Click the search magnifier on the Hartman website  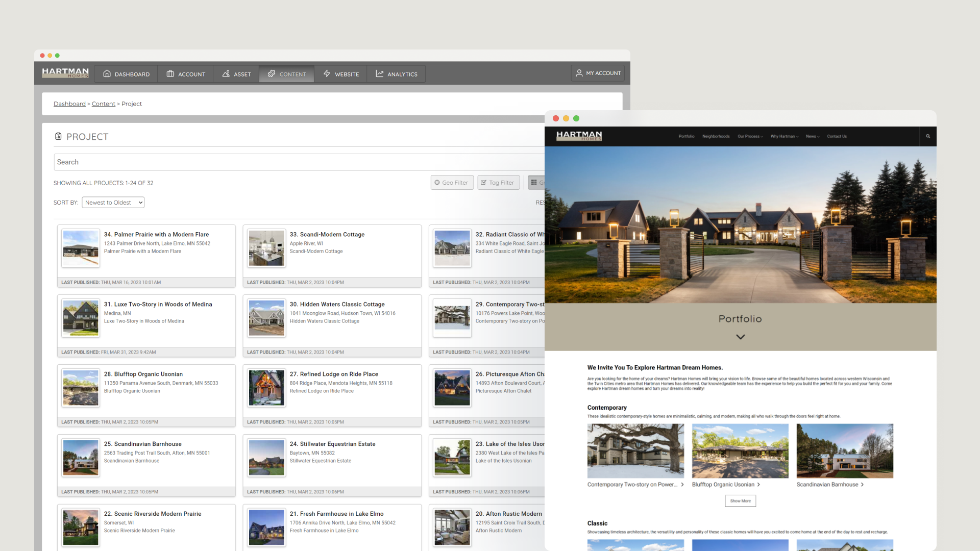coord(927,136)
